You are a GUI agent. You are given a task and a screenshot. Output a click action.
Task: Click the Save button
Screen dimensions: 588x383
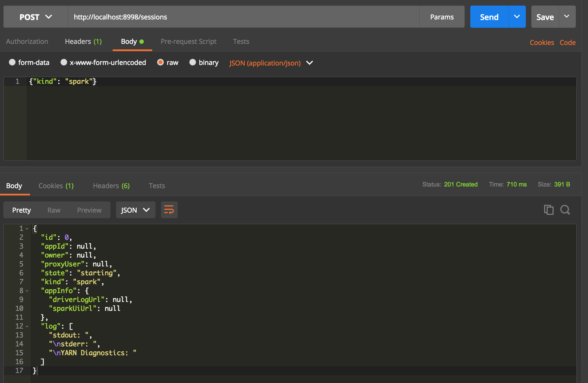tap(545, 17)
